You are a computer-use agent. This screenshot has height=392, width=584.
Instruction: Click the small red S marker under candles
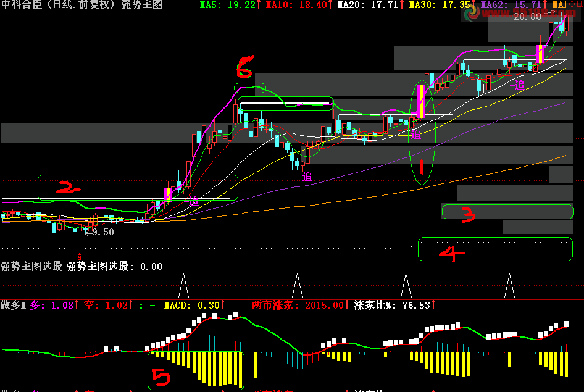click(x=80, y=256)
